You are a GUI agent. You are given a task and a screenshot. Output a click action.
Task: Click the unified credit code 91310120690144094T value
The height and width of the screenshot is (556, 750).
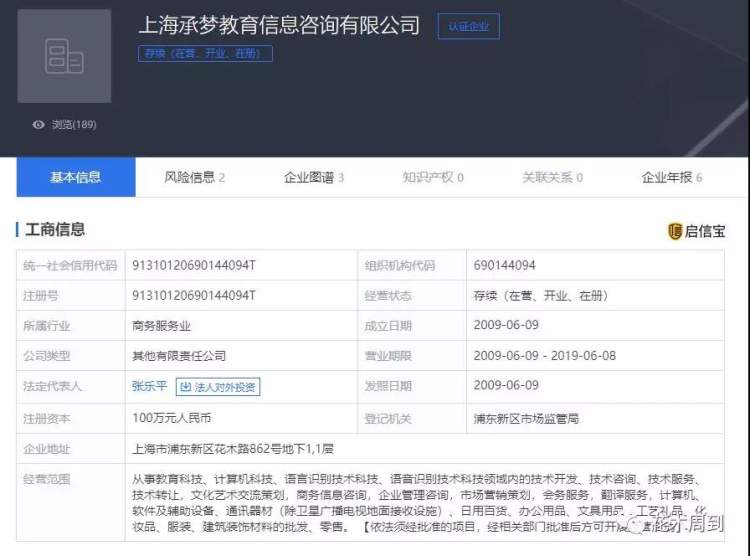tap(195, 266)
